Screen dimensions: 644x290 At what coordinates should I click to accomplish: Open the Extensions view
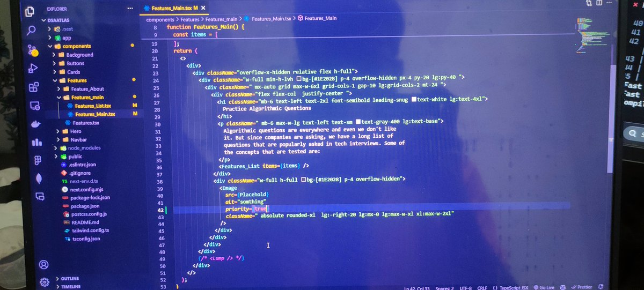pos(33,86)
